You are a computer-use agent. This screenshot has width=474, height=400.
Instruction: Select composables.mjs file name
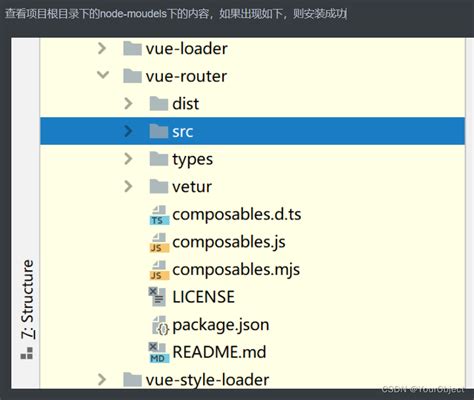point(236,270)
